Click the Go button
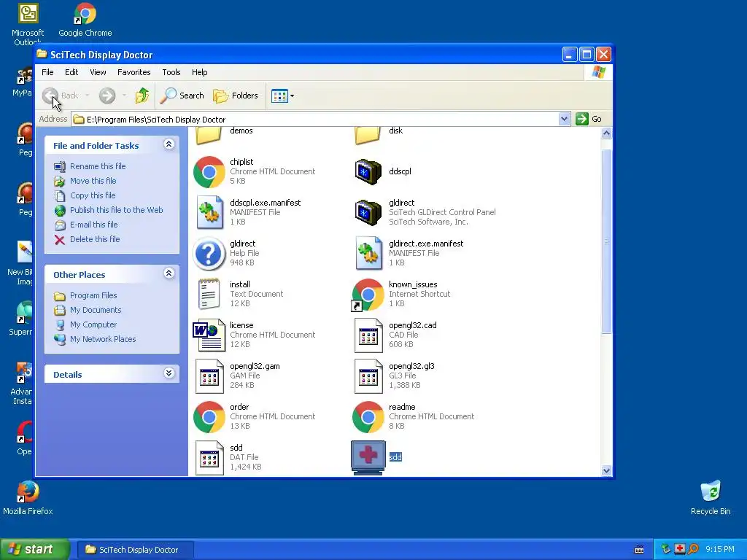The image size is (747, 560). point(589,119)
